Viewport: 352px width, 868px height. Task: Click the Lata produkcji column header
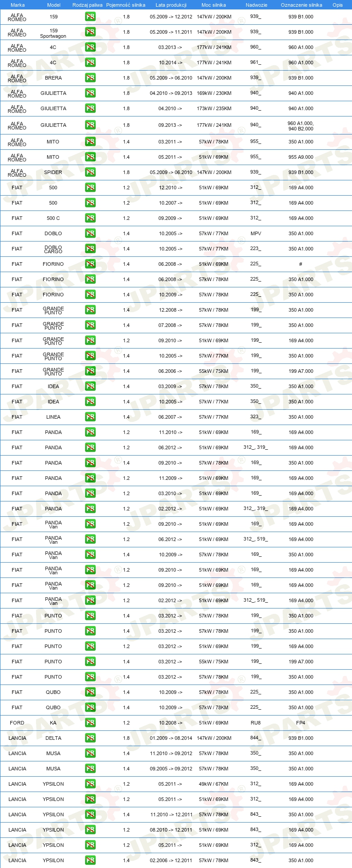click(171, 5)
